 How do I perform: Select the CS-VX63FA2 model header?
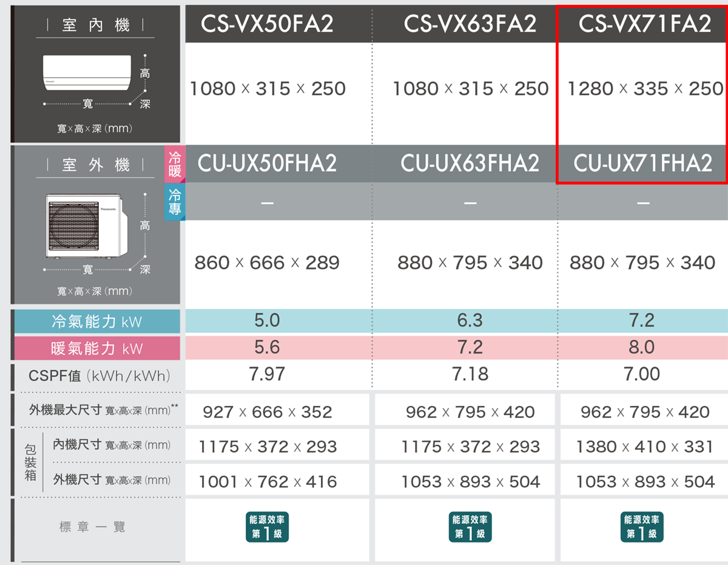click(x=470, y=24)
